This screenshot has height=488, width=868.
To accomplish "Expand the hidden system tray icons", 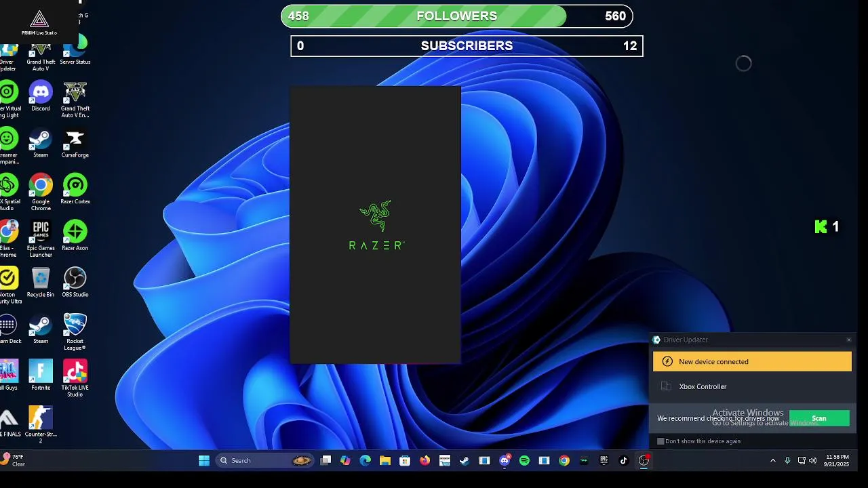I will pyautogui.click(x=772, y=461).
